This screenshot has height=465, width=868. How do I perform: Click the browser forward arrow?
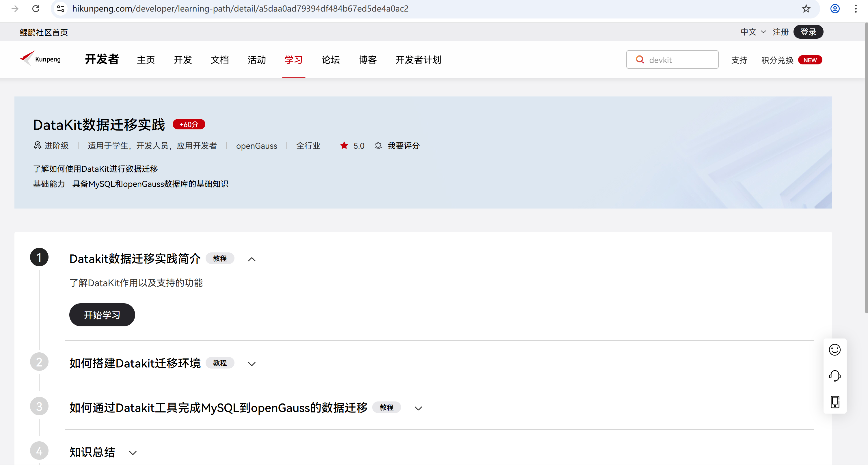pyautogui.click(x=15, y=9)
